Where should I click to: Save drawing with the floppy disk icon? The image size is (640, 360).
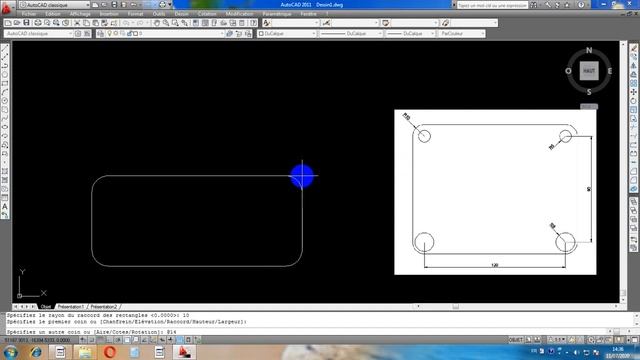coord(26,23)
